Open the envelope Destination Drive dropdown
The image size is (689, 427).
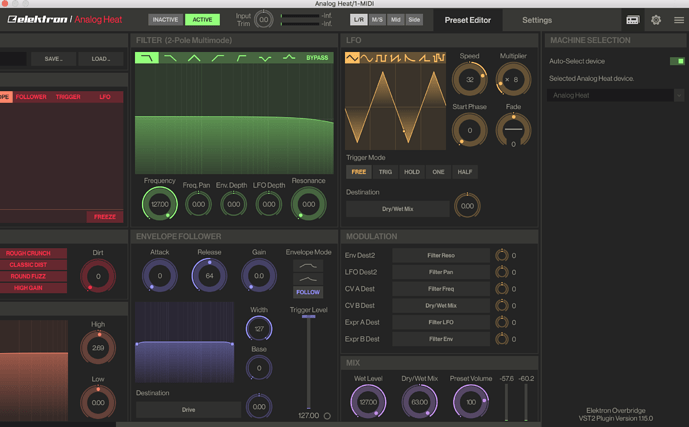pos(188,409)
